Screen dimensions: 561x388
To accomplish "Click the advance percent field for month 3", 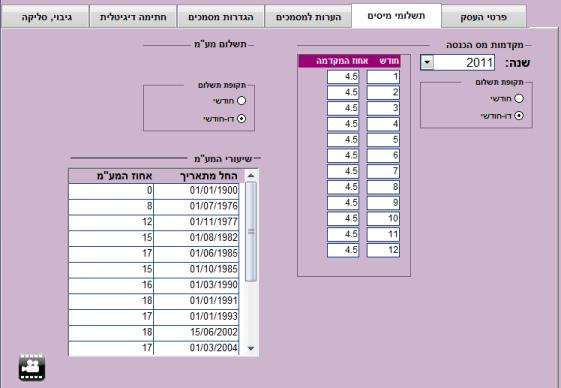I will click(343, 108).
